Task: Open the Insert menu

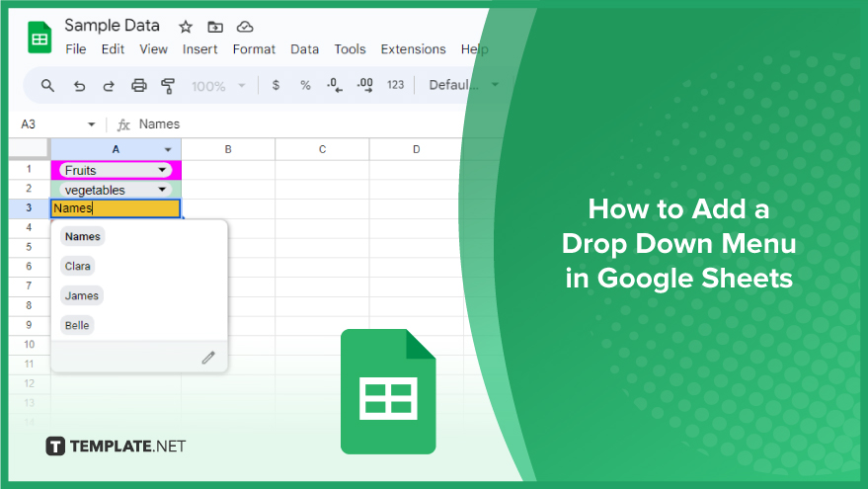Action: 199,49
